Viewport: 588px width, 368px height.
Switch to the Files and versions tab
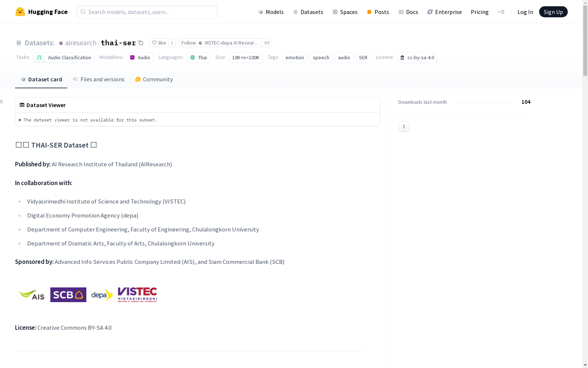98,79
